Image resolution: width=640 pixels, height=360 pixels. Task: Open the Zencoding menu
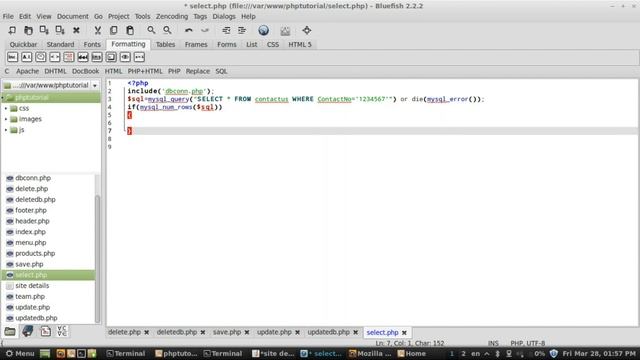[172, 17]
